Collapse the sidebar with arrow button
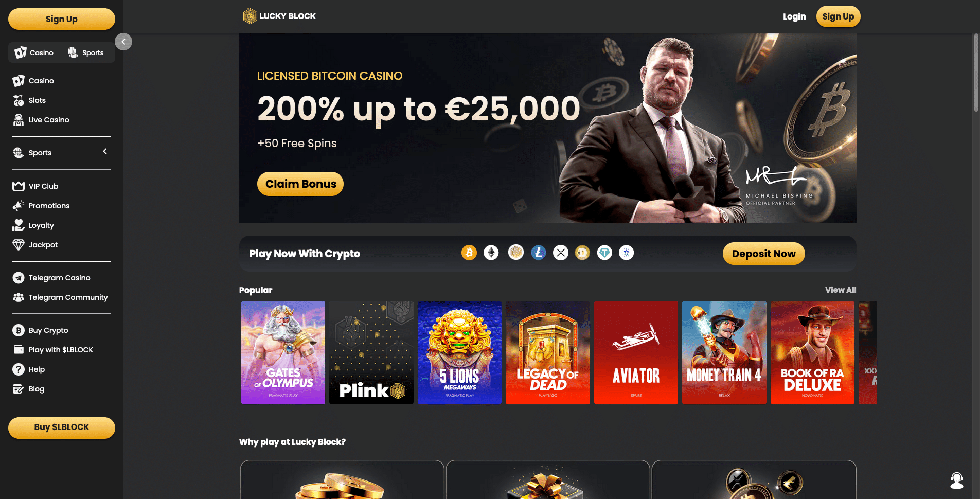980x499 pixels. coord(123,42)
